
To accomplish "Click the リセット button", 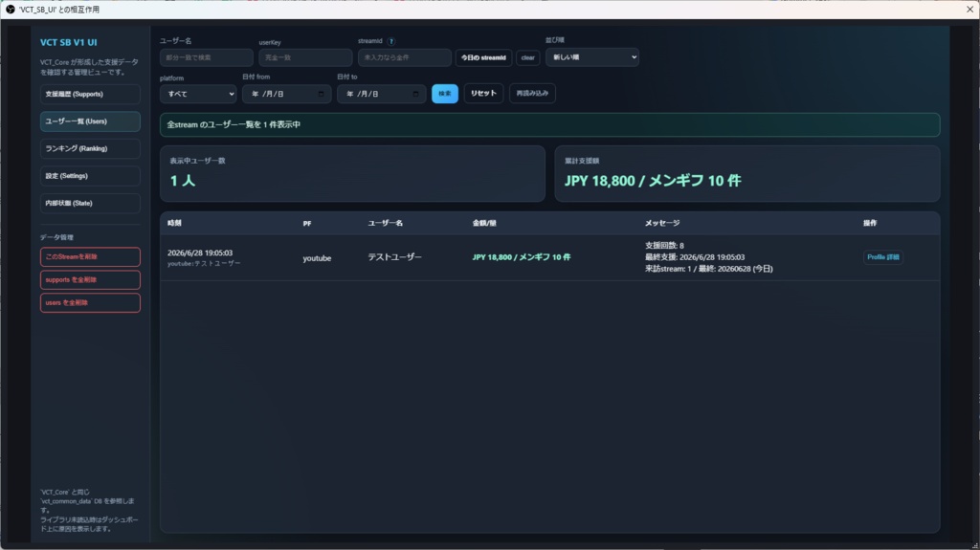I will [x=483, y=93].
